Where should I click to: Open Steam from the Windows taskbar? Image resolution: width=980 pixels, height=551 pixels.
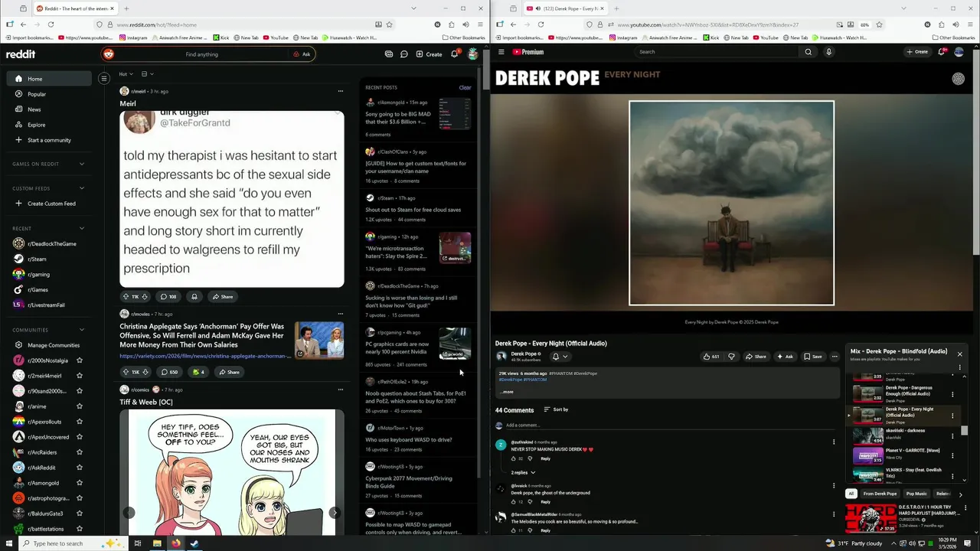(194, 543)
